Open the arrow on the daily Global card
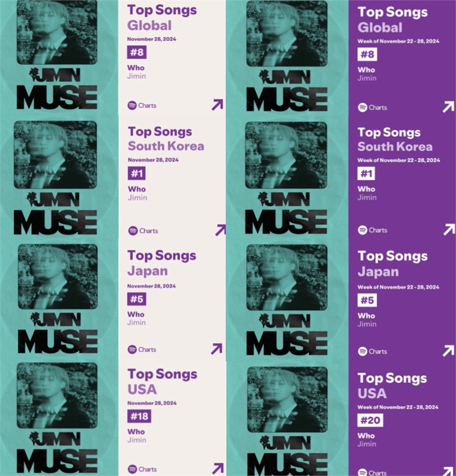 point(217,105)
